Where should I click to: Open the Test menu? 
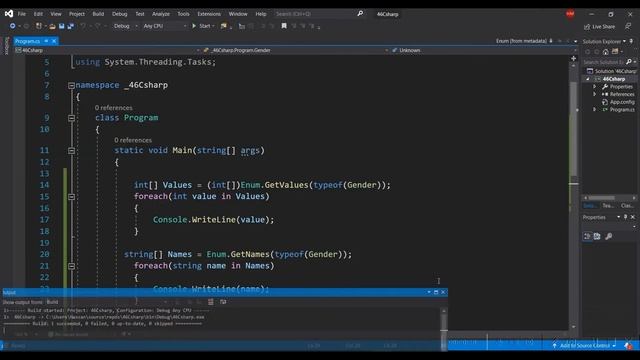[140, 14]
